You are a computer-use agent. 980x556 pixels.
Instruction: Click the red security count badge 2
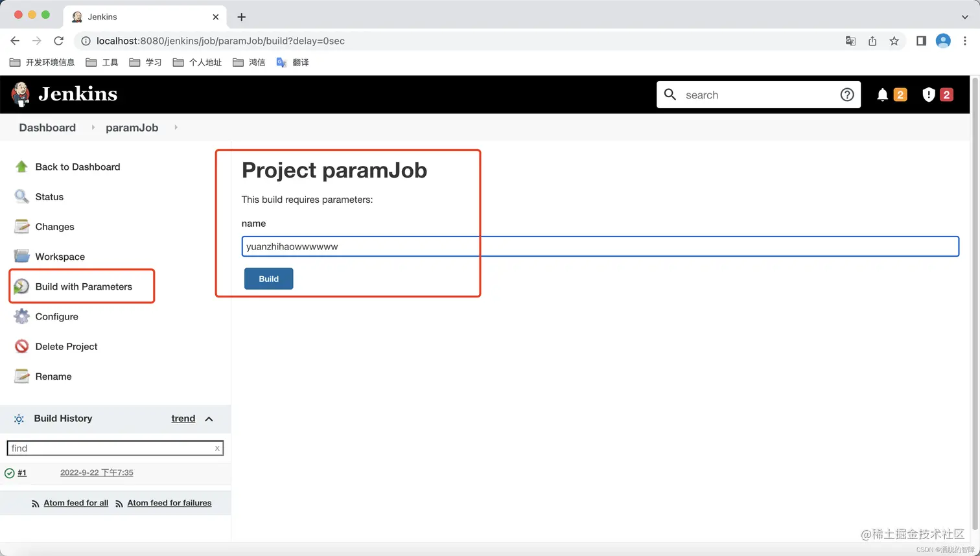(x=946, y=95)
